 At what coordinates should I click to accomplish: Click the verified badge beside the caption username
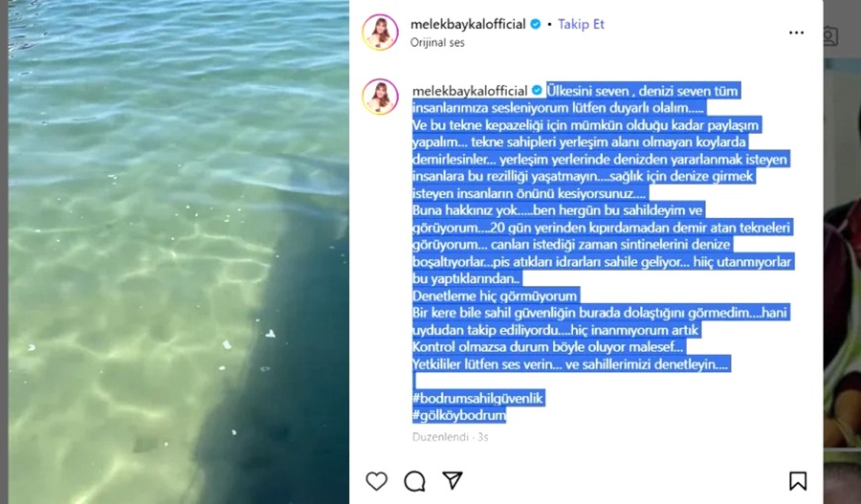(538, 90)
